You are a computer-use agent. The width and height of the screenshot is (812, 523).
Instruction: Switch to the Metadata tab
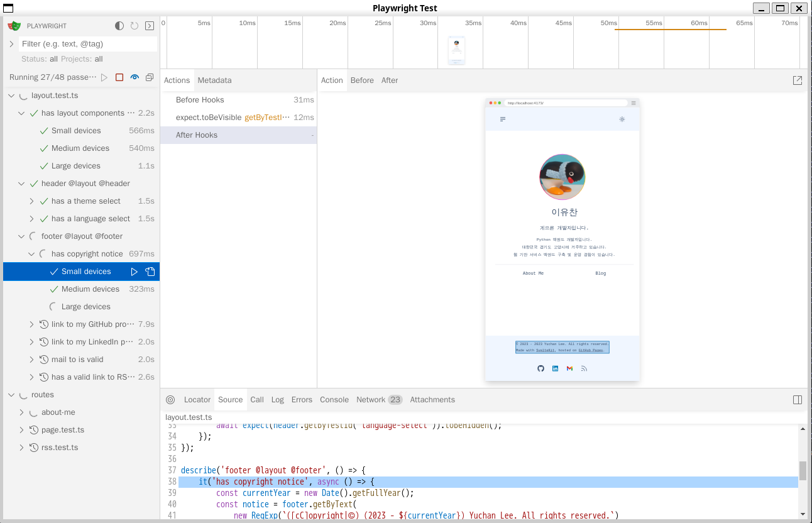214,80
